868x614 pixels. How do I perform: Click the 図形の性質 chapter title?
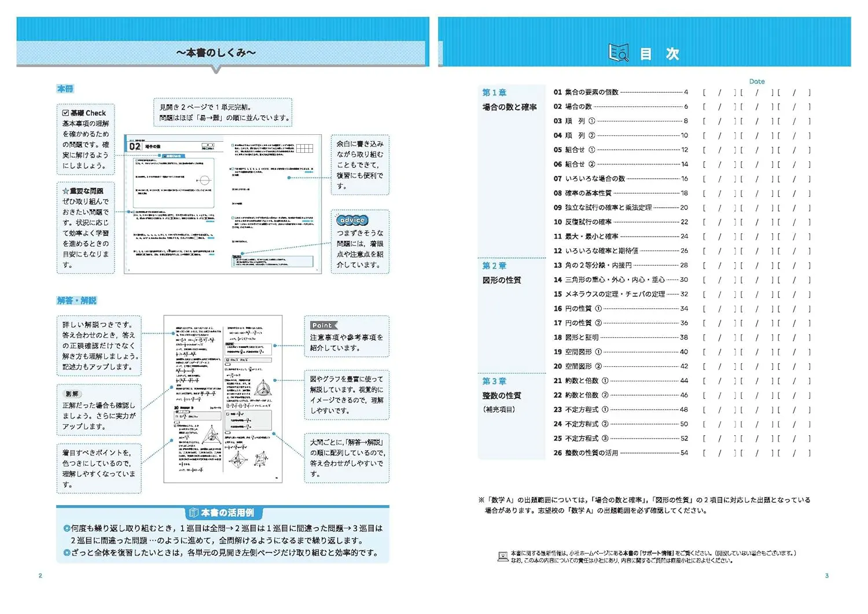coord(501,280)
